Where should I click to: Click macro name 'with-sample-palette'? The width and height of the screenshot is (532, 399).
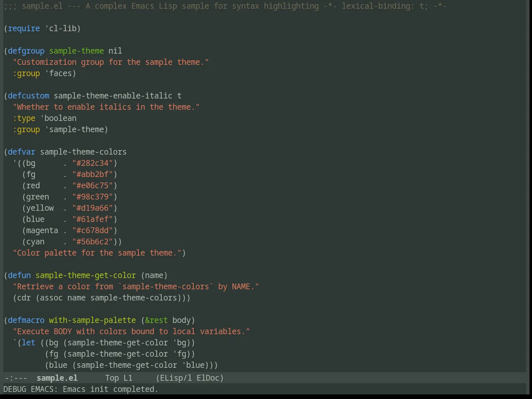92,320
